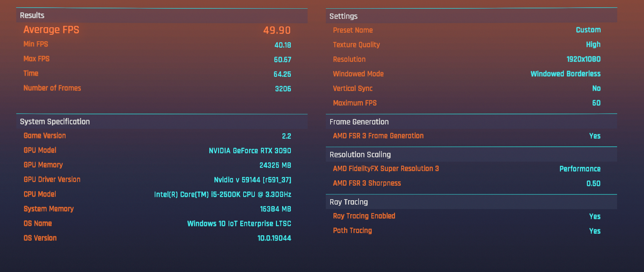Click the OS version value 10.0.19044

click(x=274, y=238)
